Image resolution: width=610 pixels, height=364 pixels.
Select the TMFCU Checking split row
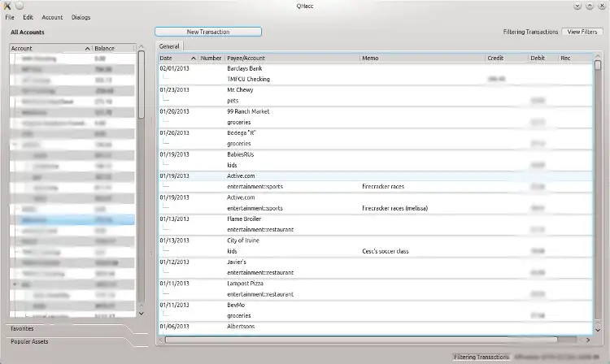click(376, 80)
